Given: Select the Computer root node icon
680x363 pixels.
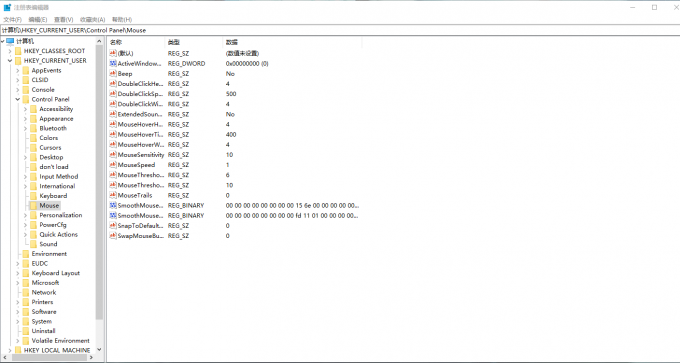Looking at the screenshot, I should (10, 41).
